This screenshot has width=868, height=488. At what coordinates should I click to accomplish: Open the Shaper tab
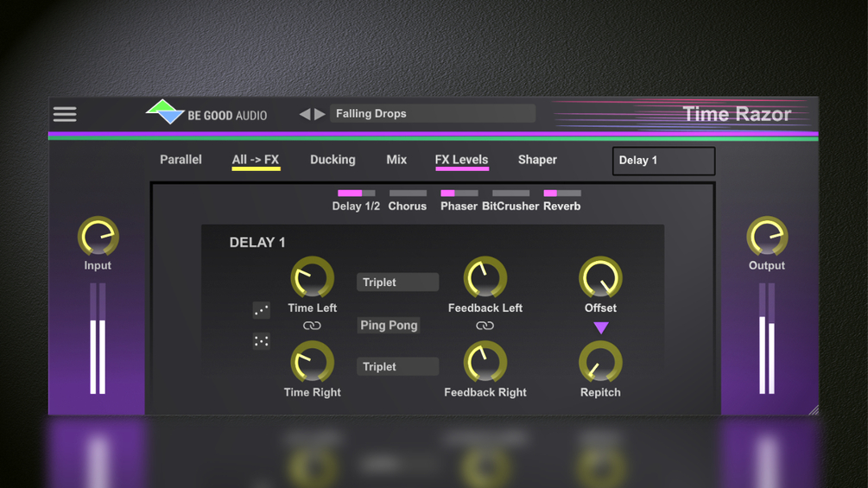point(537,159)
